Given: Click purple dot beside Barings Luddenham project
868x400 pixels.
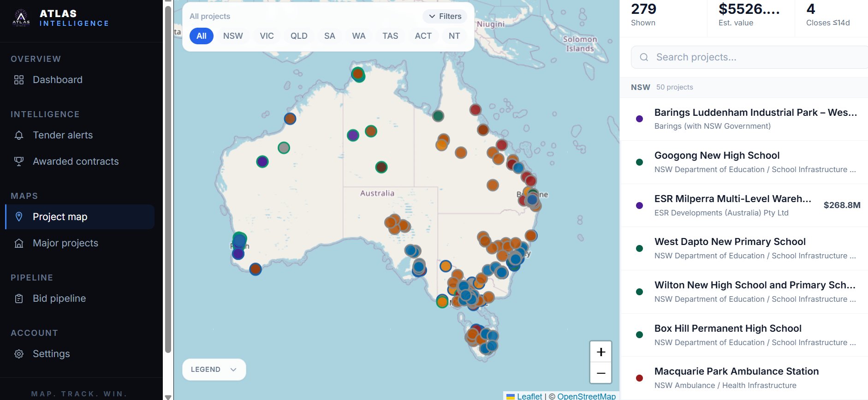Looking at the screenshot, I should [x=639, y=119].
